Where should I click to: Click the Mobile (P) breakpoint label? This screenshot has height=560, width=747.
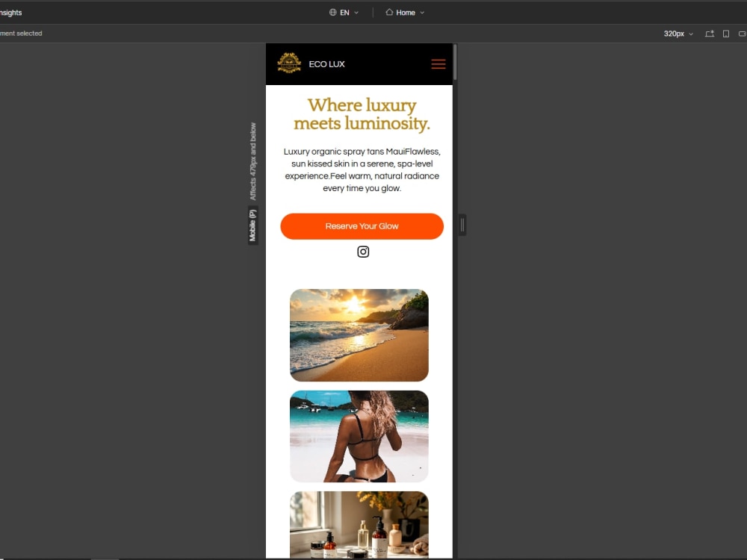[253, 225]
